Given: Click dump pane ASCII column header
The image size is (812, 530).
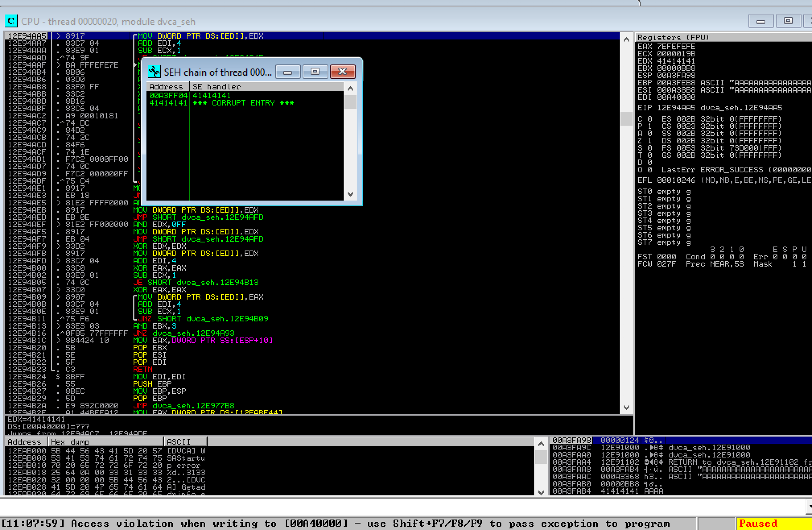Looking at the screenshot, I should [x=185, y=442].
